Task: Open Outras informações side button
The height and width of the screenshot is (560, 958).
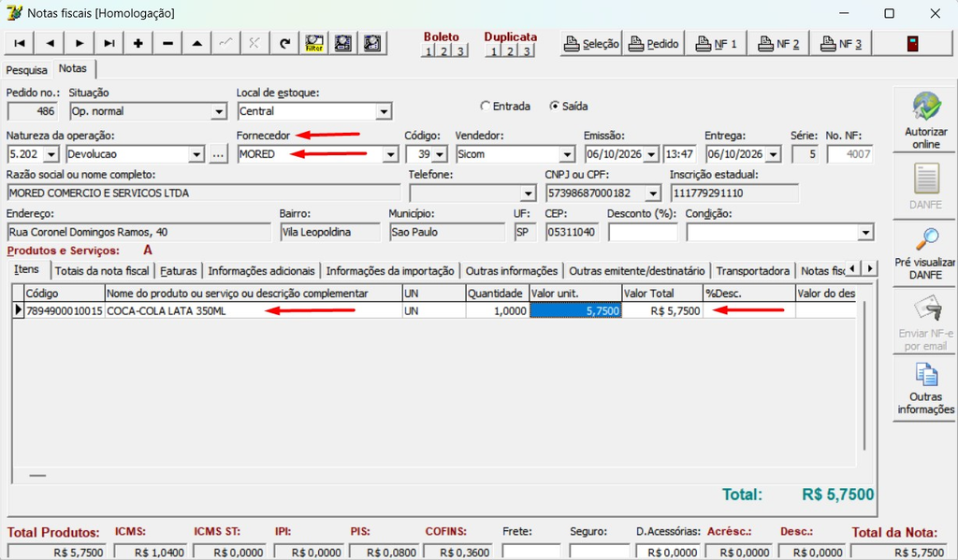Action: click(925, 388)
